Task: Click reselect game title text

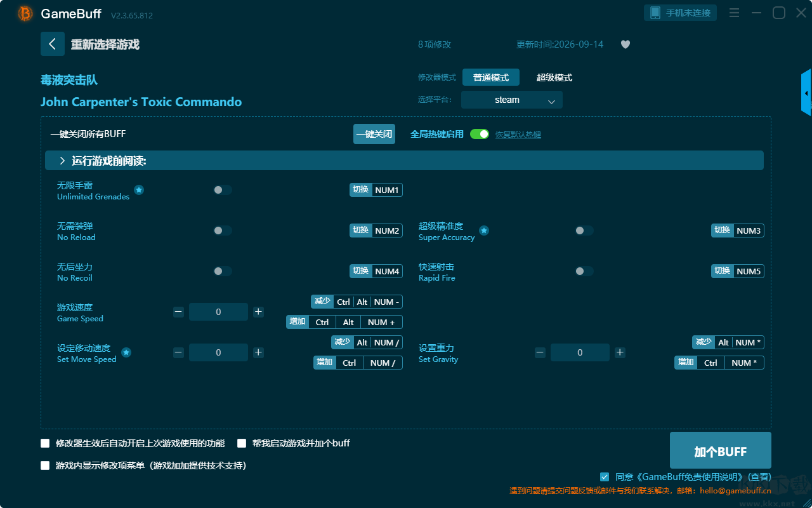Action: (x=105, y=44)
